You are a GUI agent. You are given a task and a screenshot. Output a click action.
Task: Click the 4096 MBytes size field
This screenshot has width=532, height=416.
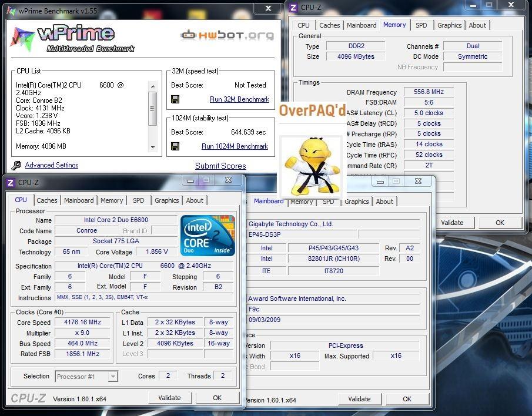(x=356, y=56)
